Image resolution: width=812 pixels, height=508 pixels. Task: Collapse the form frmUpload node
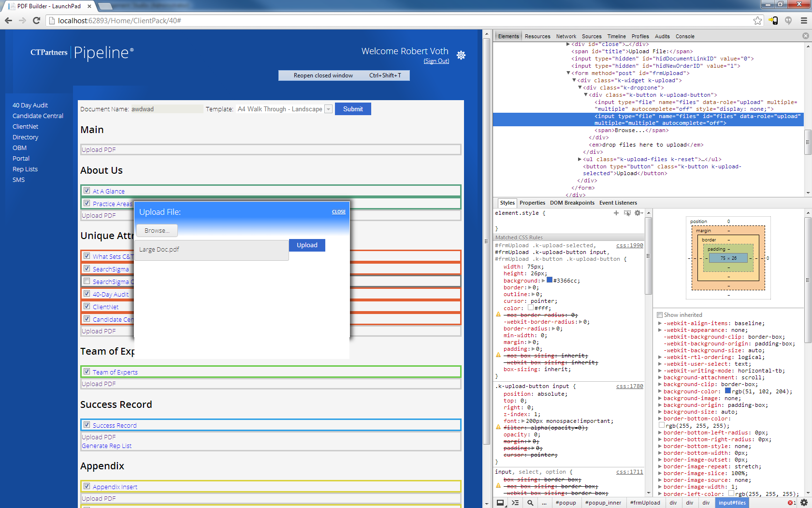pyautogui.click(x=568, y=73)
